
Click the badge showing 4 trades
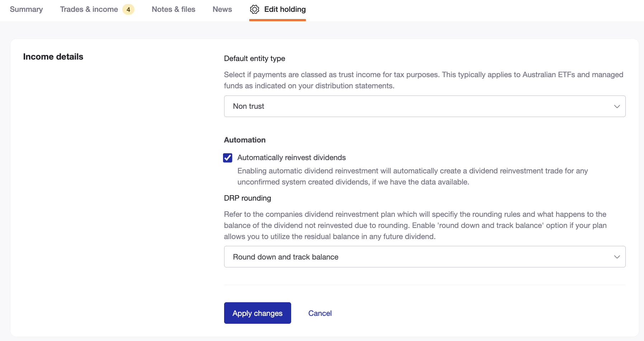tap(128, 9)
